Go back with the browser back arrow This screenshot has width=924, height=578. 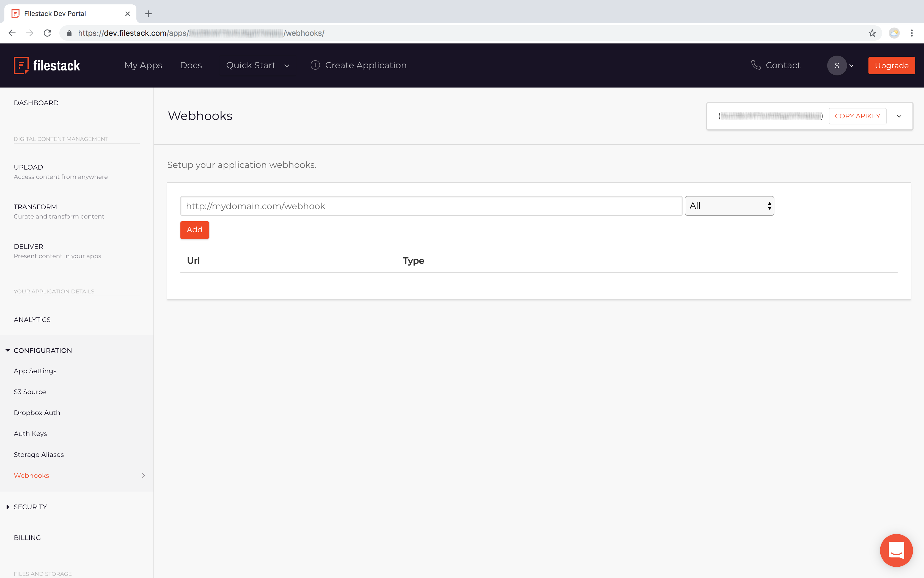click(x=12, y=33)
